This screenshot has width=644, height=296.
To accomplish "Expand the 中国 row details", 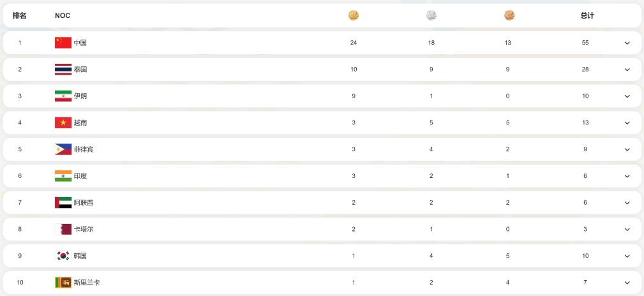I will [627, 43].
